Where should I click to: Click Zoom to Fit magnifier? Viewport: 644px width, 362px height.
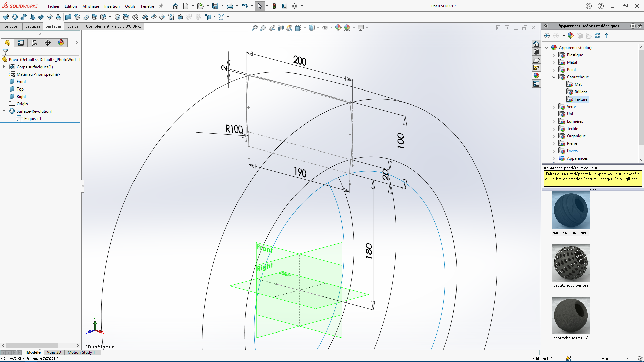coord(255,28)
